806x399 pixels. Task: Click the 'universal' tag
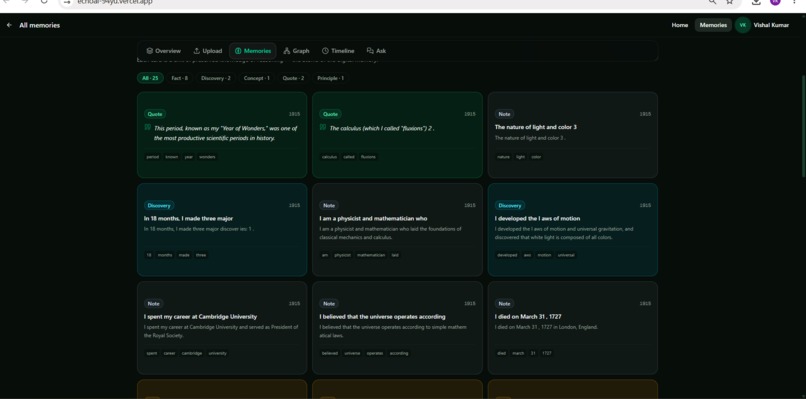566,255
